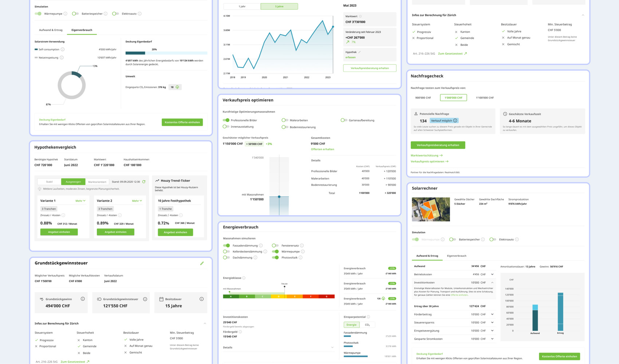Image resolution: width=619 pixels, height=364 pixels.
Task: Click Angebot einholen for Variante 1
Action: pyautogui.click(x=59, y=232)
